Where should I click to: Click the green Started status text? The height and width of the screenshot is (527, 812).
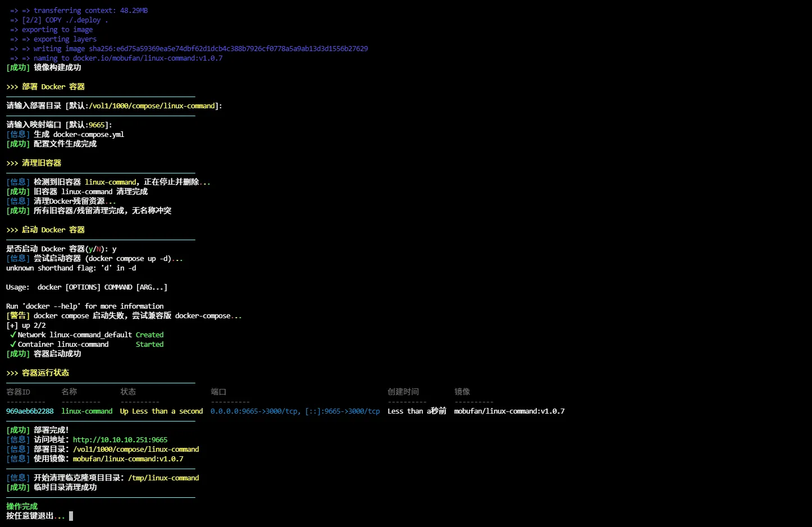[x=149, y=345]
